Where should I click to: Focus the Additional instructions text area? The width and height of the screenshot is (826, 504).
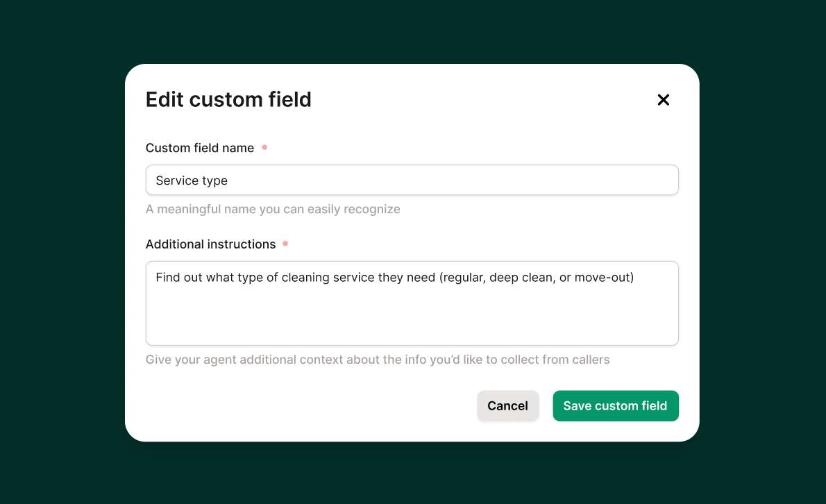[x=412, y=303]
